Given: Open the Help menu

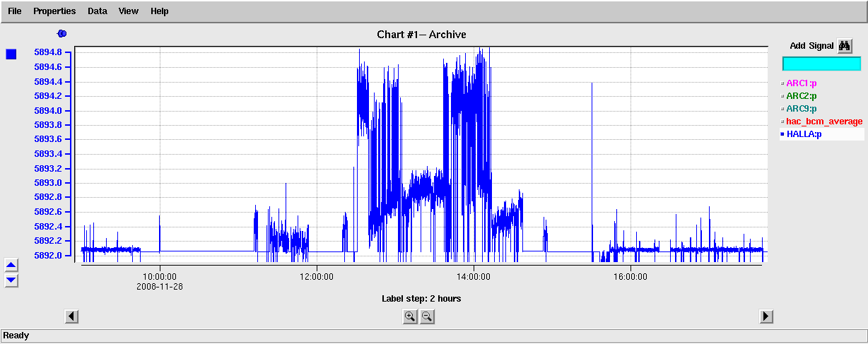Looking at the screenshot, I should pos(160,11).
